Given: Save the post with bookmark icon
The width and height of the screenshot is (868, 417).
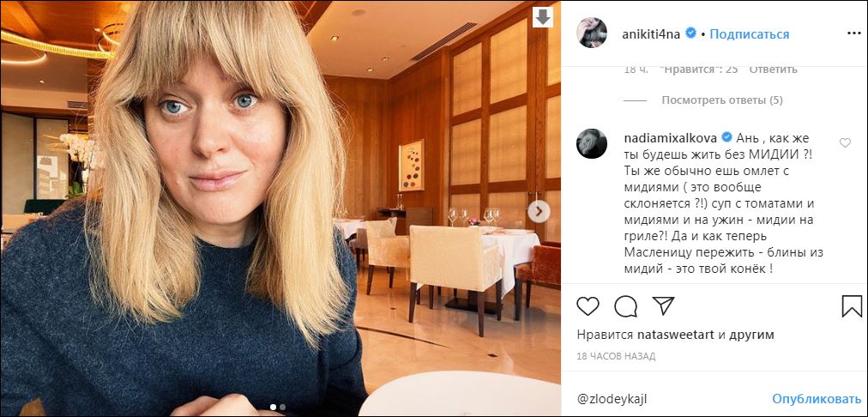Looking at the screenshot, I should click(852, 306).
